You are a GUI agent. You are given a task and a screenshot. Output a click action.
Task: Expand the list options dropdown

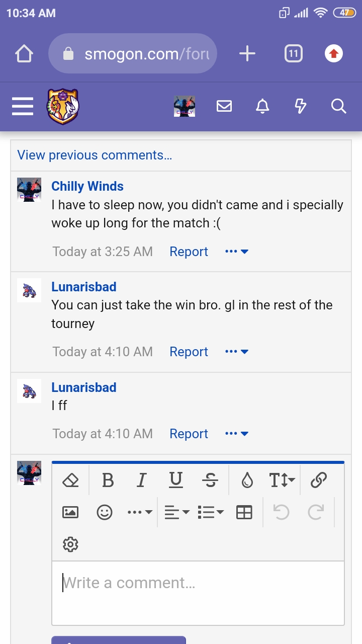pos(211,512)
